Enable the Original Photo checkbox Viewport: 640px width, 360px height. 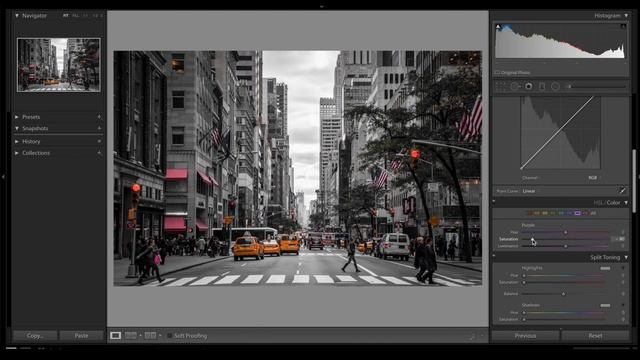tap(497, 73)
